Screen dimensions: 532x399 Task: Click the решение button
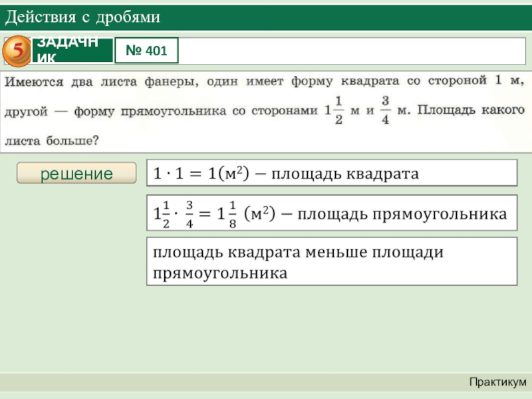pos(76,173)
